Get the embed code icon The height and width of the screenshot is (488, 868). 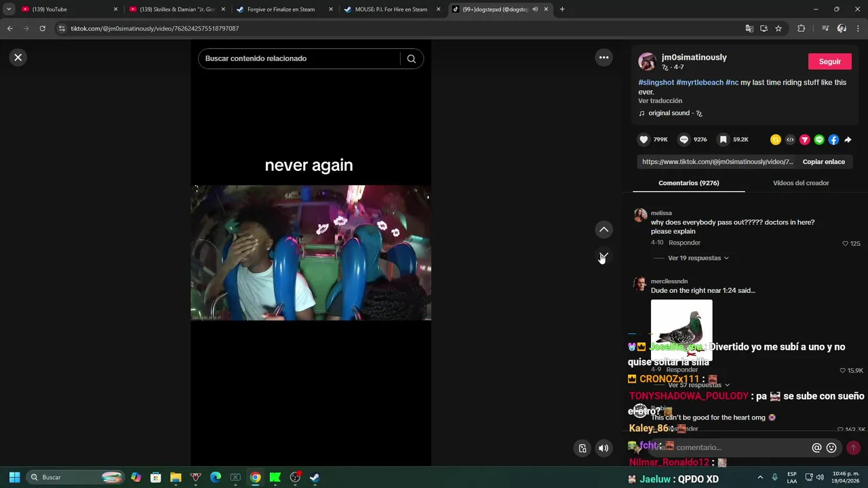click(790, 140)
